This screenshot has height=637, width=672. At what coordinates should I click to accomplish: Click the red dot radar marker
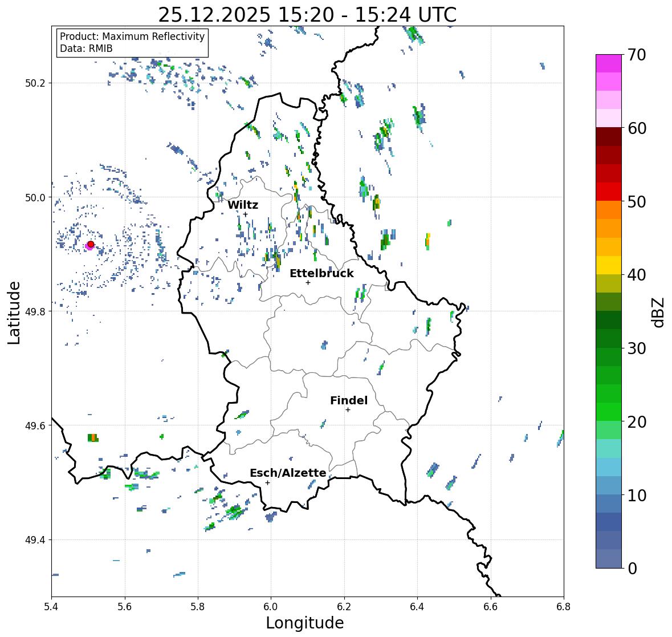[x=91, y=244]
